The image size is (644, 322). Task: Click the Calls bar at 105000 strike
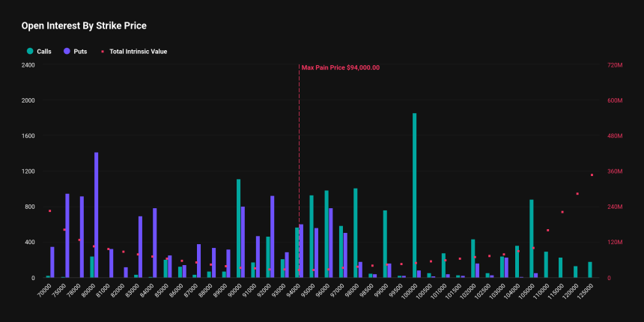pyautogui.click(x=532, y=239)
